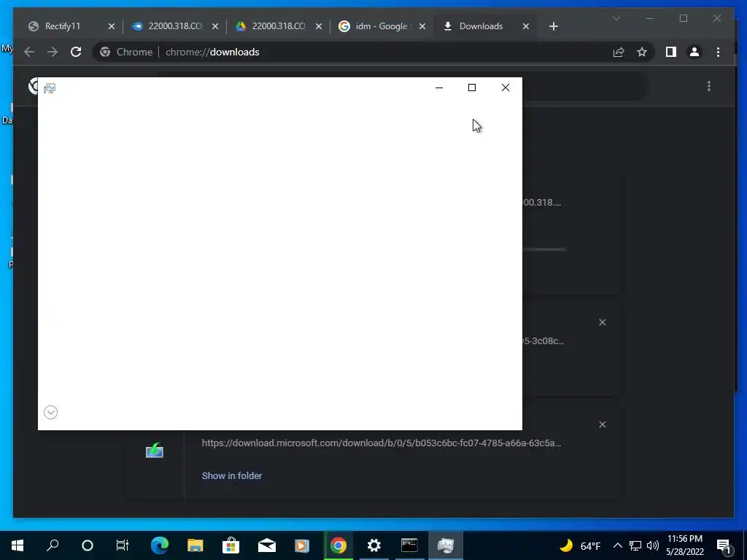This screenshot has width=747, height=560.
Task: Open Chrome side panel icon
Action: pos(671,52)
